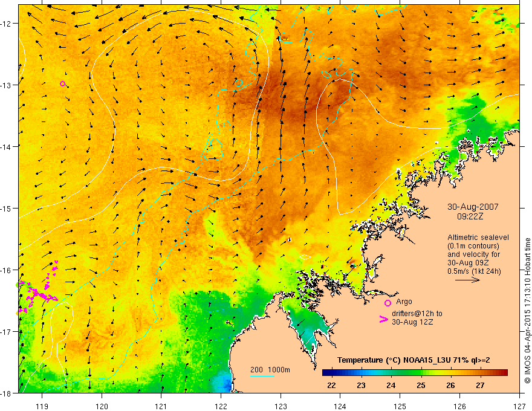
Task: Click the 0.5m/s velocity scale arrow
Action: click(467, 280)
